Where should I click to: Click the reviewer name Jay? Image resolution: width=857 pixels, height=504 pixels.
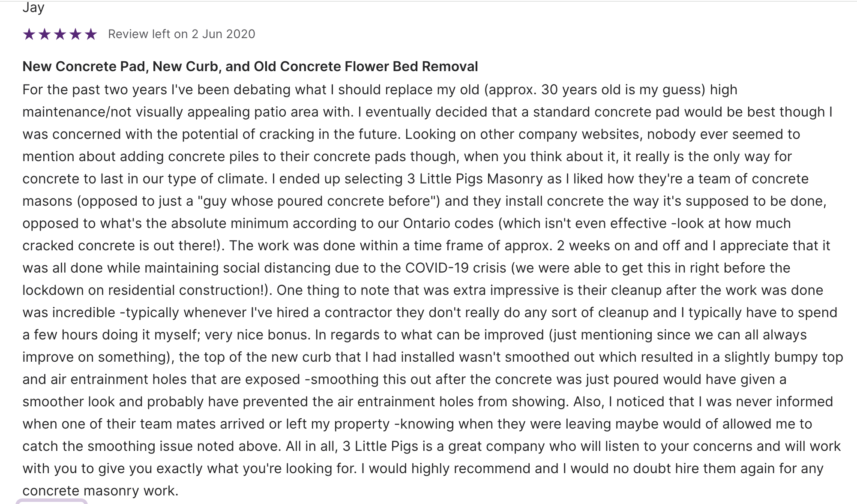pyautogui.click(x=33, y=7)
